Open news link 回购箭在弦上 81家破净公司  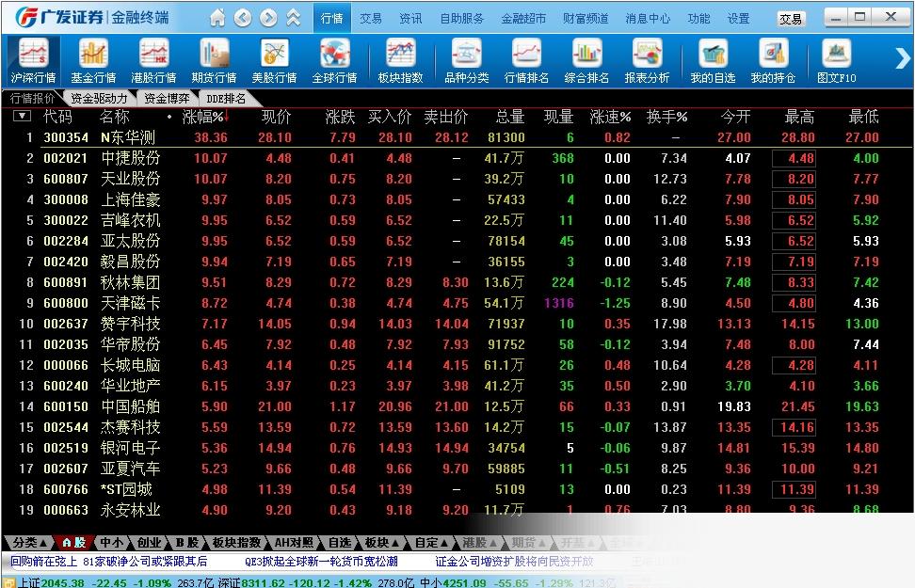pyautogui.click(x=108, y=561)
